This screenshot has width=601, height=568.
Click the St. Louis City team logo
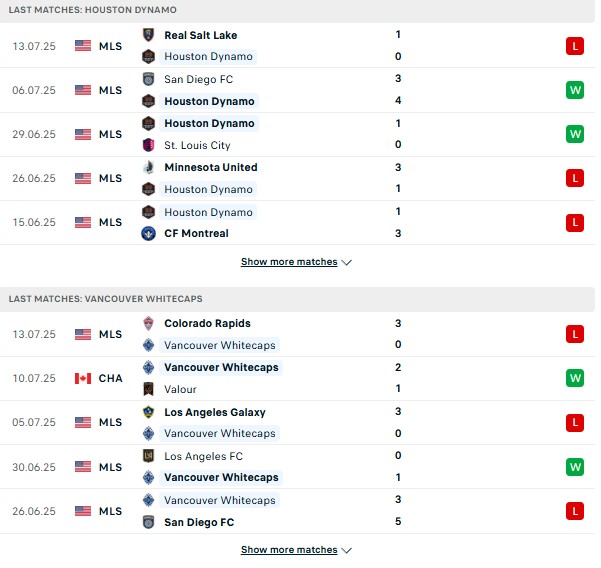pyautogui.click(x=148, y=145)
